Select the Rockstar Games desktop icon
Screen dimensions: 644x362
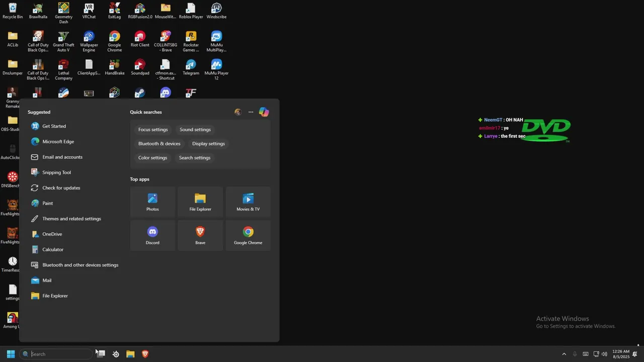(191, 41)
